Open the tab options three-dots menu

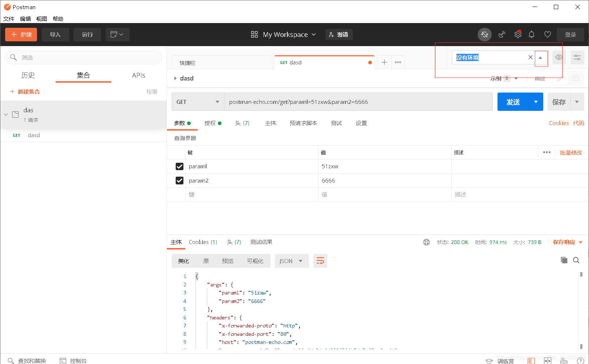pos(398,63)
